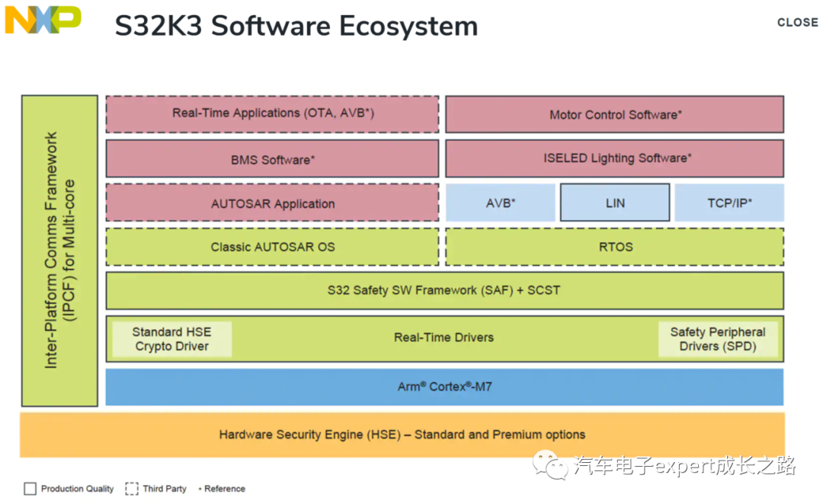
Task: Click the Real-Time Drivers label
Action: coord(444,338)
